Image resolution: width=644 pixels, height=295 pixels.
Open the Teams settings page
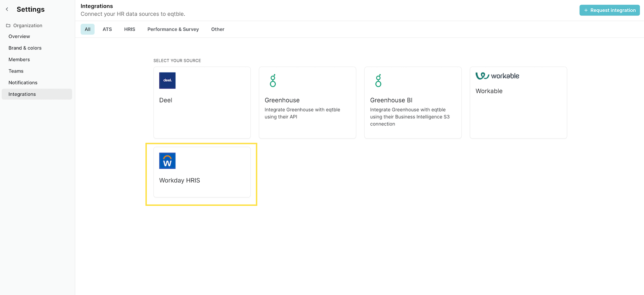point(37,71)
